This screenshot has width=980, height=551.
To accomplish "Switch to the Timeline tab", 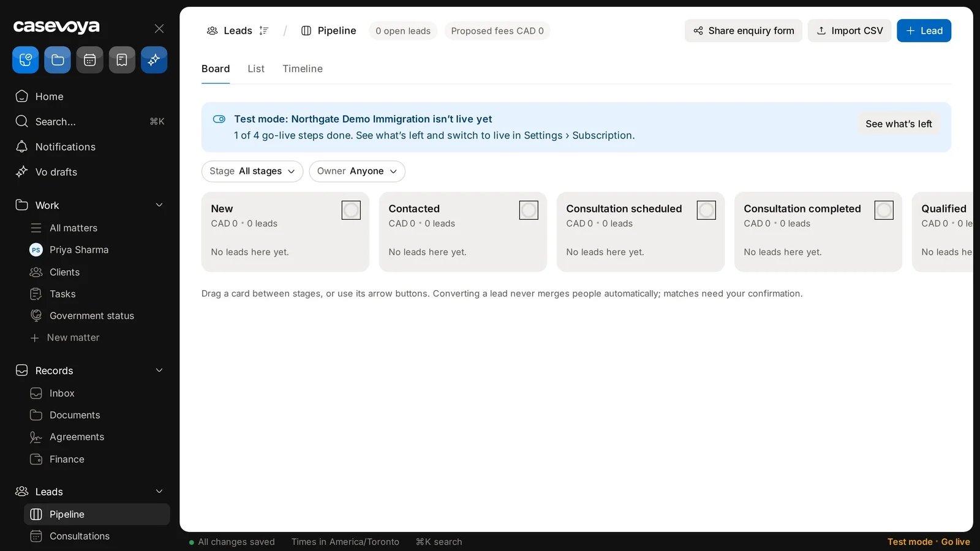I will coord(303,69).
